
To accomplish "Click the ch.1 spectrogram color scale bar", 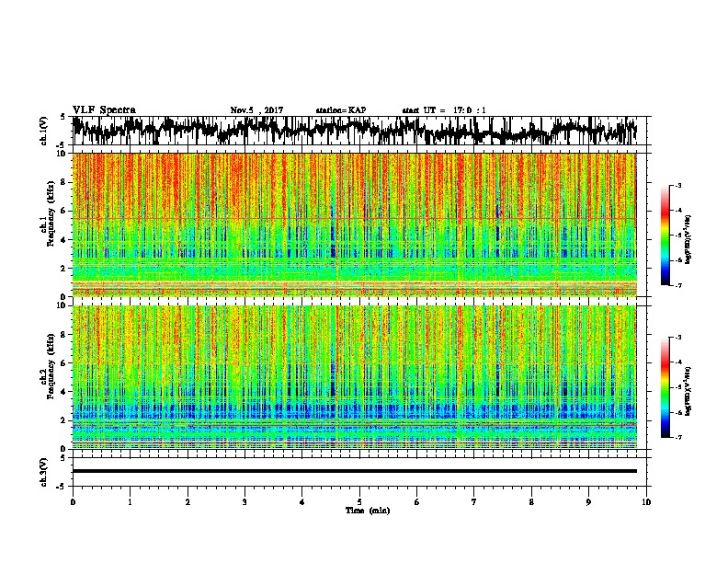I will click(x=665, y=236).
